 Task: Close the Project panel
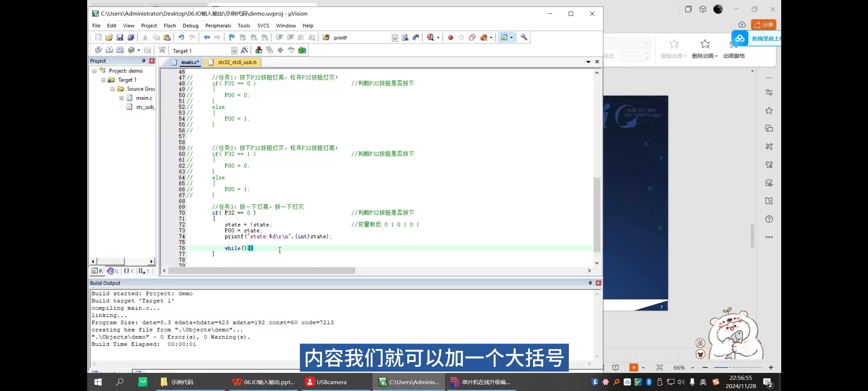(x=152, y=61)
